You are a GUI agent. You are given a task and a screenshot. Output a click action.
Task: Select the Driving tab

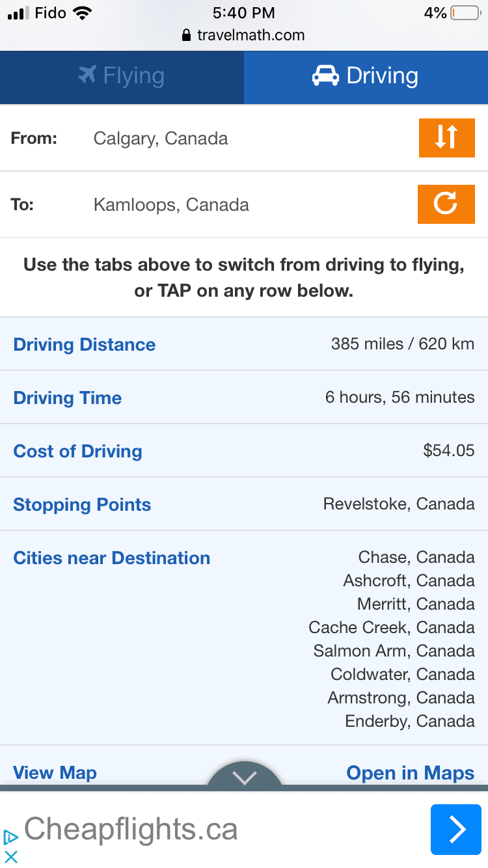[x=366, y=77]
